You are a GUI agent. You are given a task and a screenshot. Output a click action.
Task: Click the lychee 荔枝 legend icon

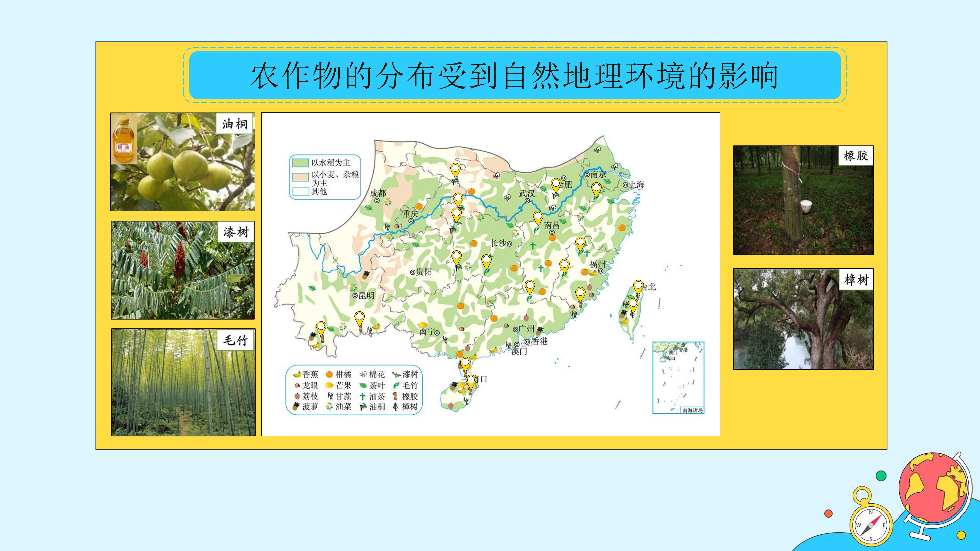click(297, 396)
